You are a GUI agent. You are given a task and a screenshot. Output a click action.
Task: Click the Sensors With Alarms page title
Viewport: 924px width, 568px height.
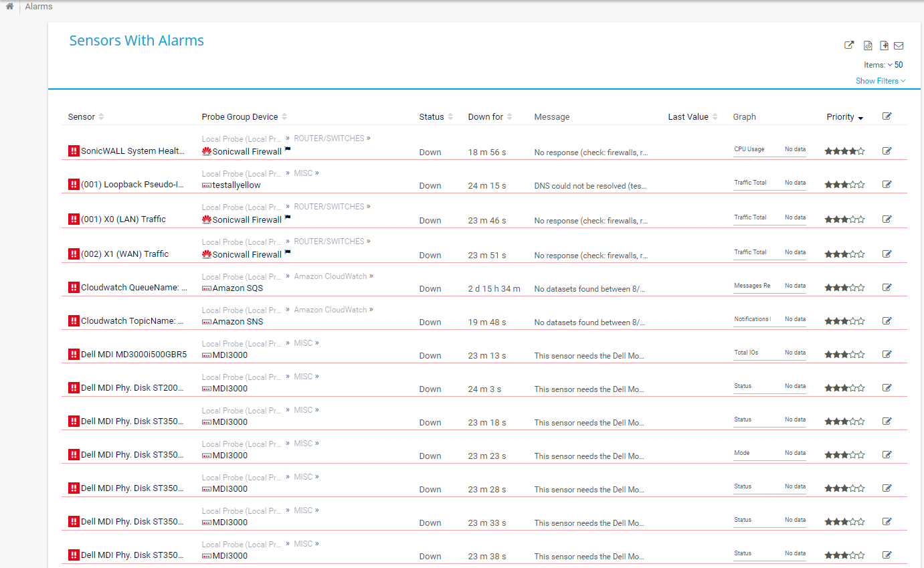[136, 40]
